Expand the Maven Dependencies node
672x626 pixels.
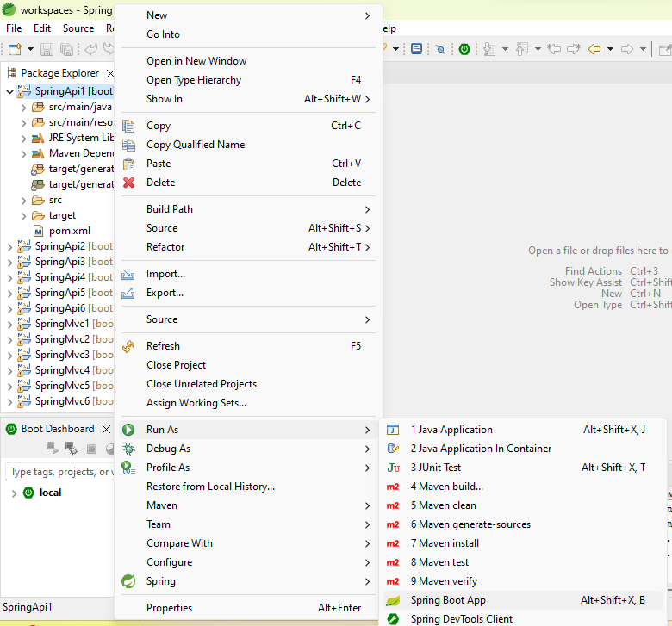point(23,153)
